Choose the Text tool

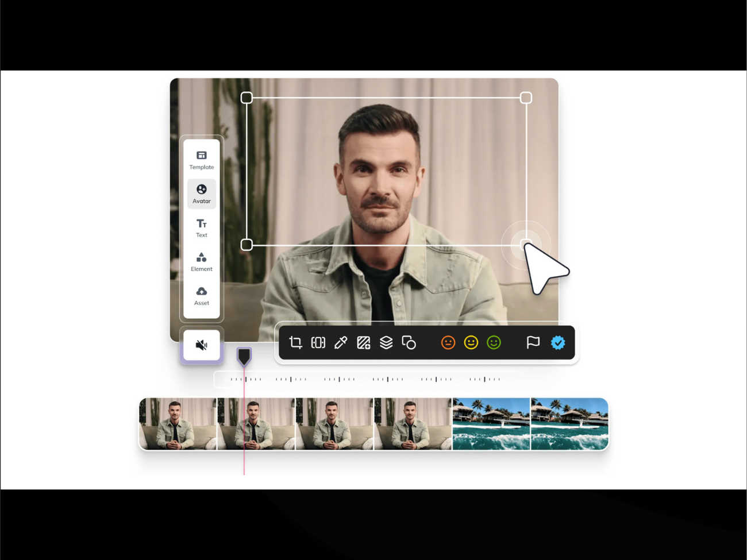click(201, 228)
